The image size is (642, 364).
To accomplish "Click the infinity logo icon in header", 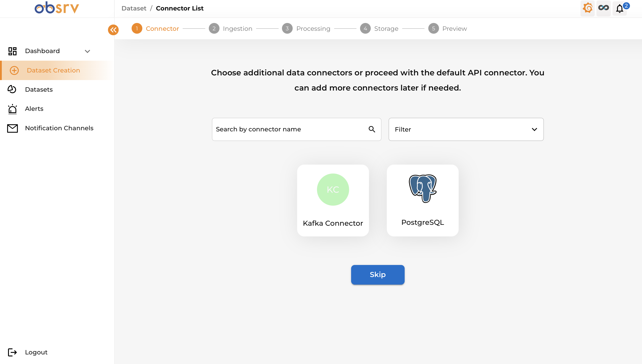I will coord(603,8).
